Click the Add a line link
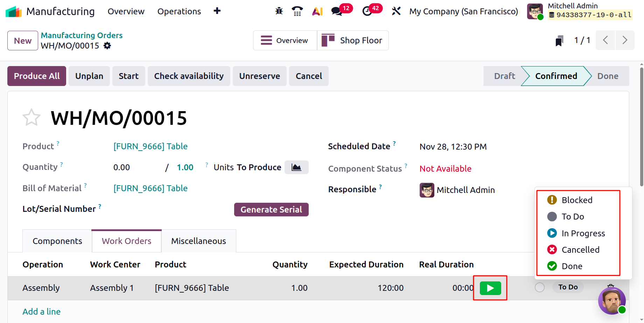This screenshot has height=323, width=644. [42, 311]
